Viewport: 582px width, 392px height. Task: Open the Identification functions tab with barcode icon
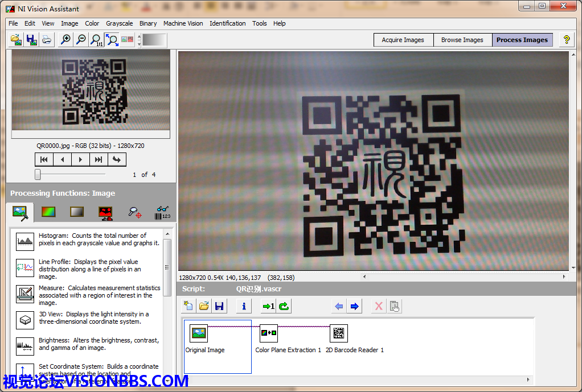[162, 212]
